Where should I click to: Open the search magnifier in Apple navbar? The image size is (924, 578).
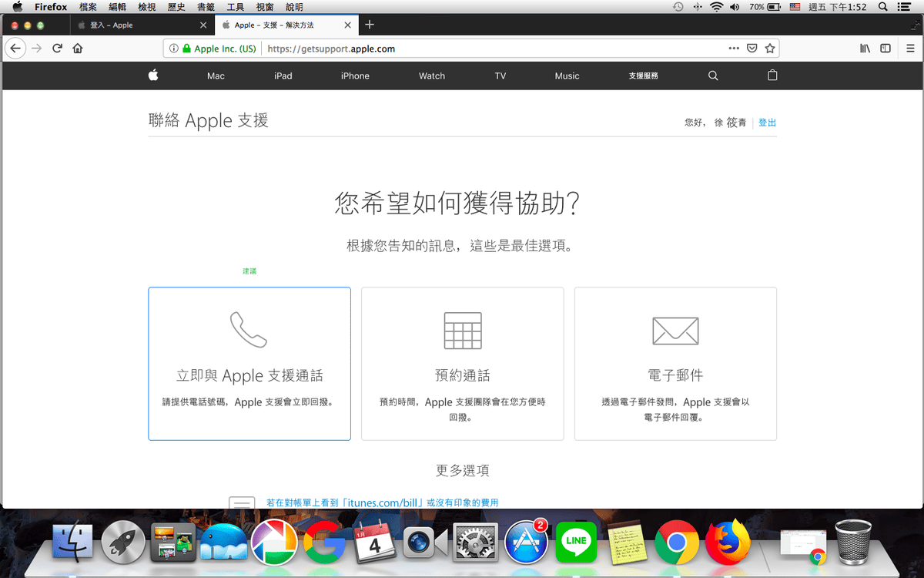tap(713, 76)
